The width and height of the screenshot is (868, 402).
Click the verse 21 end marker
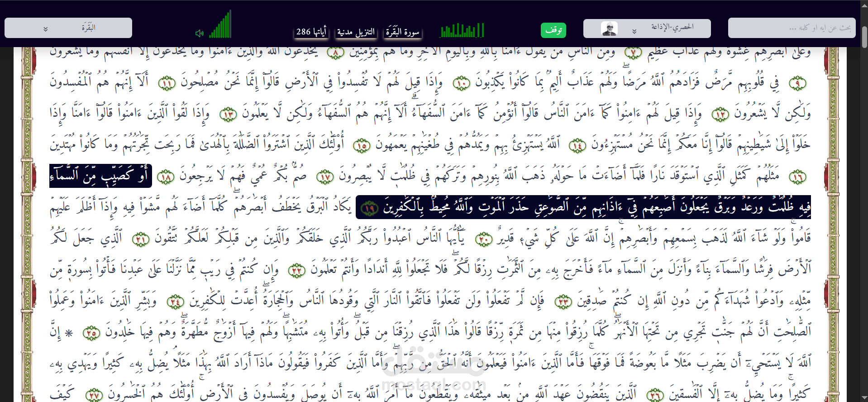pyautogui.click(x=141, y=239)
